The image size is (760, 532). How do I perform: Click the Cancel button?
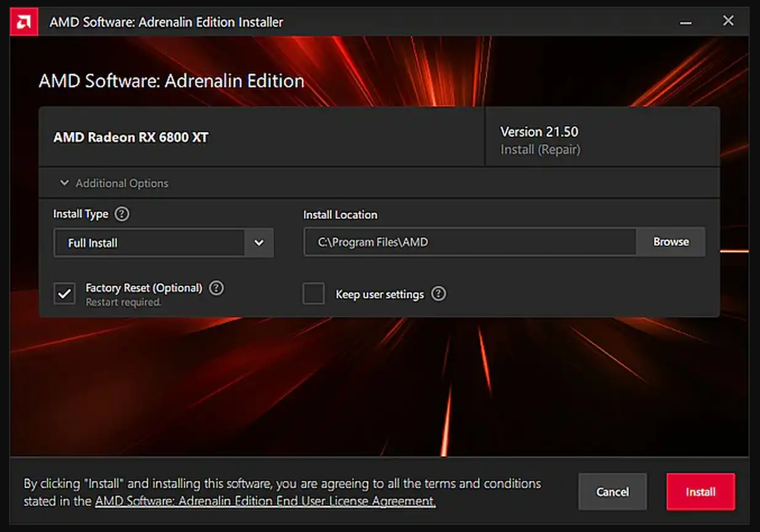[612, 492]
